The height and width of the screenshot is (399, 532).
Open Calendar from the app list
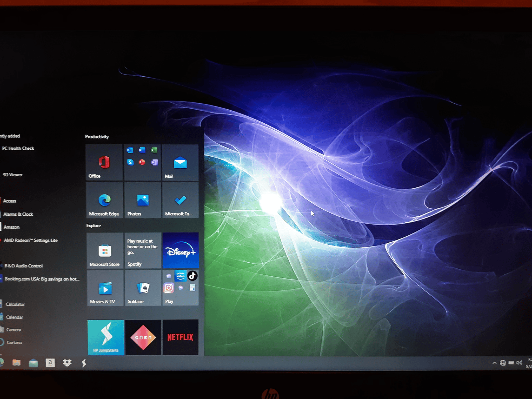pyautogui.click(x=14, y=317)
